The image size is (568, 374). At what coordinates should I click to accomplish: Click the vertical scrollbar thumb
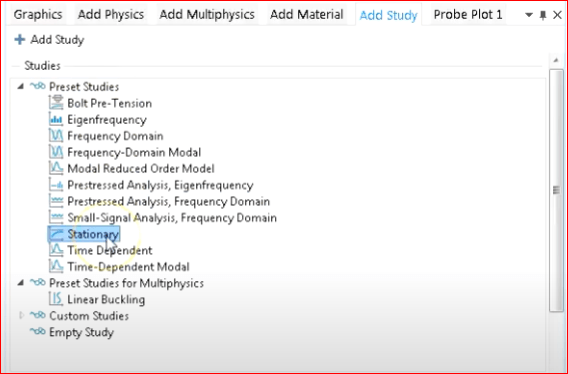click(x=556, y=190)
